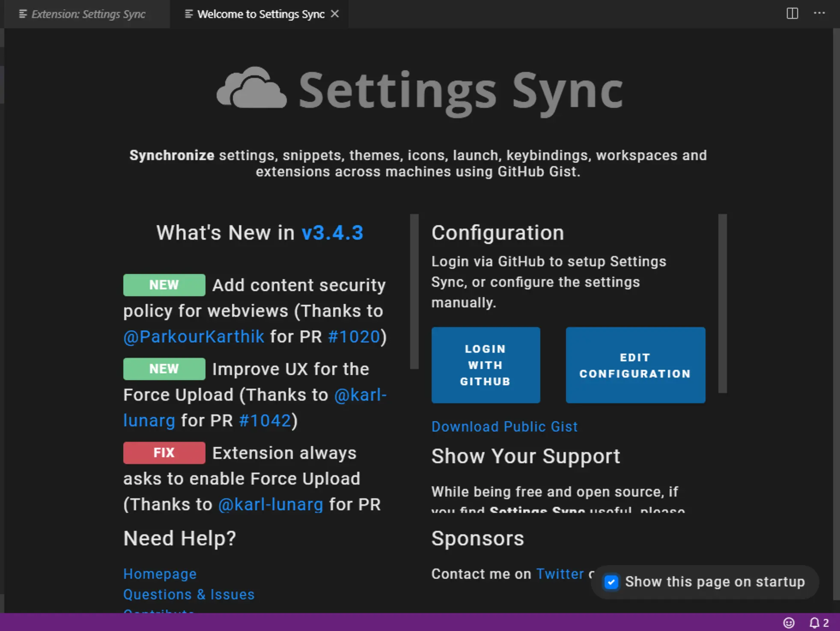Click the Homepage help link
The width and height of the screenshot is (840, 631).
pyautogui.click(x=160, y=574)
